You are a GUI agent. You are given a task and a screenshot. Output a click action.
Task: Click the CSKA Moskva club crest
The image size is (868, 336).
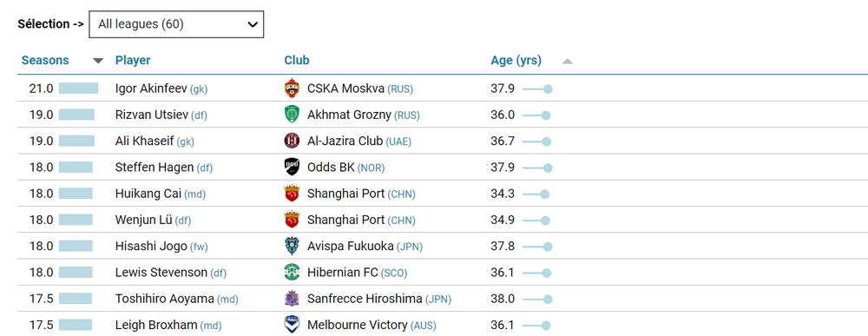[x=291, y=89]
